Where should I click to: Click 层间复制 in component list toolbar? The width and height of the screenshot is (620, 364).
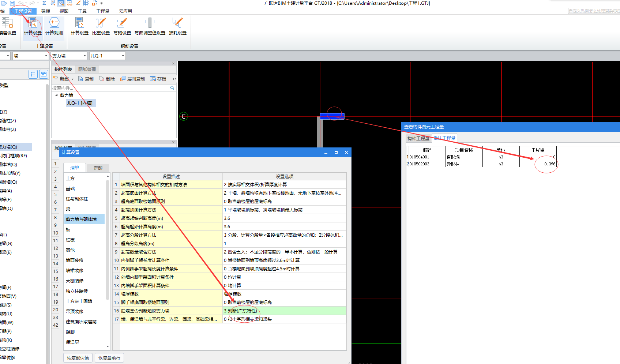tap(133, 79)
